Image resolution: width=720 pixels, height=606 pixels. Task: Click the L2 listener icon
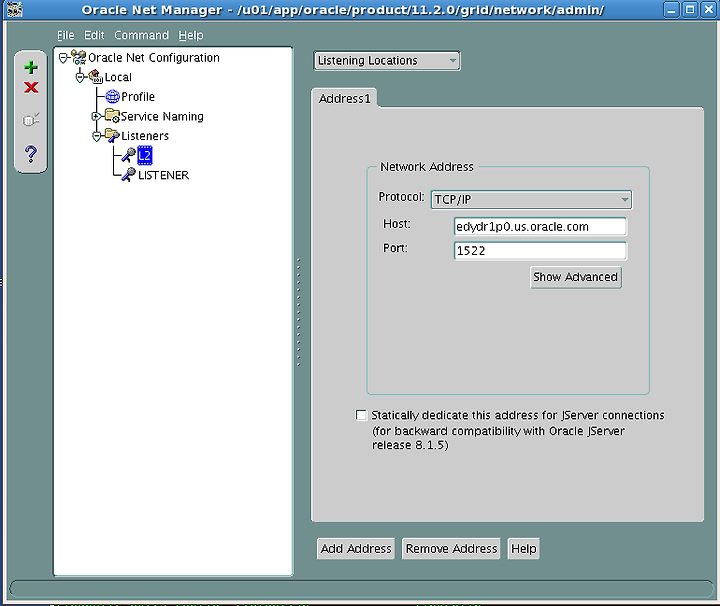[129, 155]
